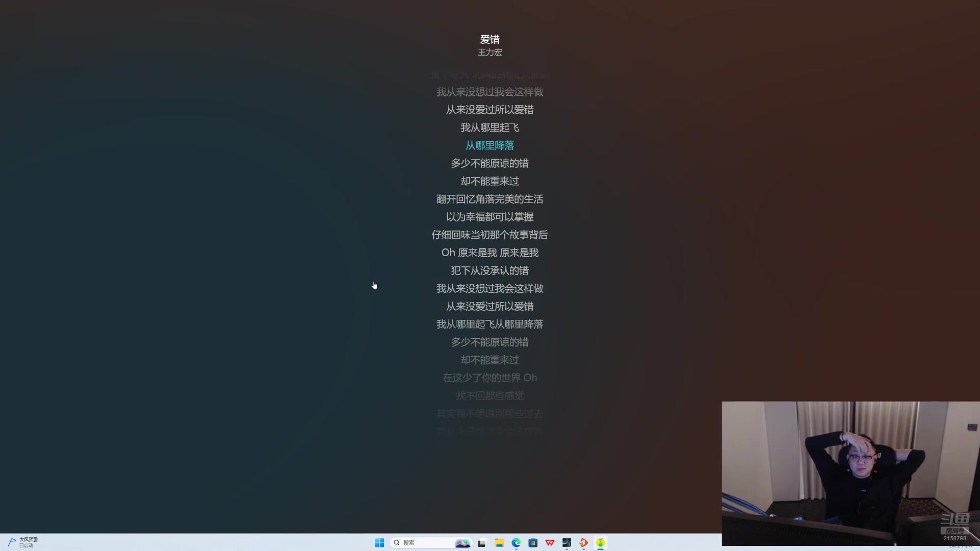Jump to the lyric 犯下从没承认的错
The width and height of the screenshot is (980, 551).
click(x=489, y=270)
